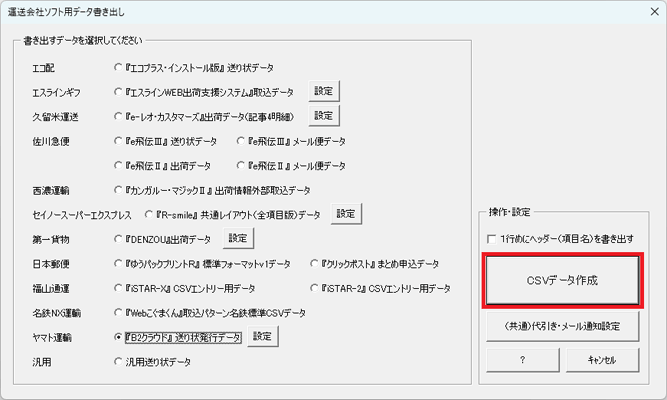Select R-smile 共通レイアウトデータ option
The width and height of the screenshot is (667, 400).
pos(148,215)
